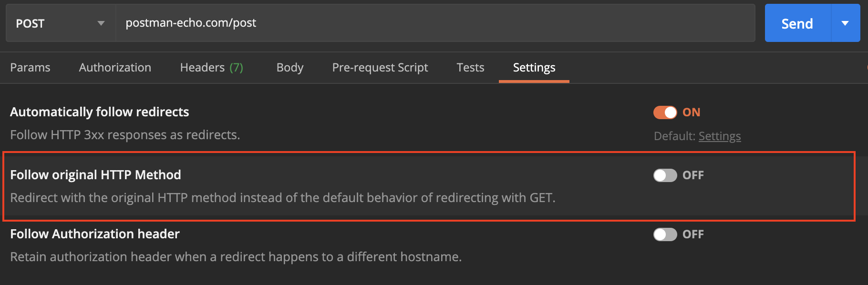Select the Settings tab

tap(534, 67)
